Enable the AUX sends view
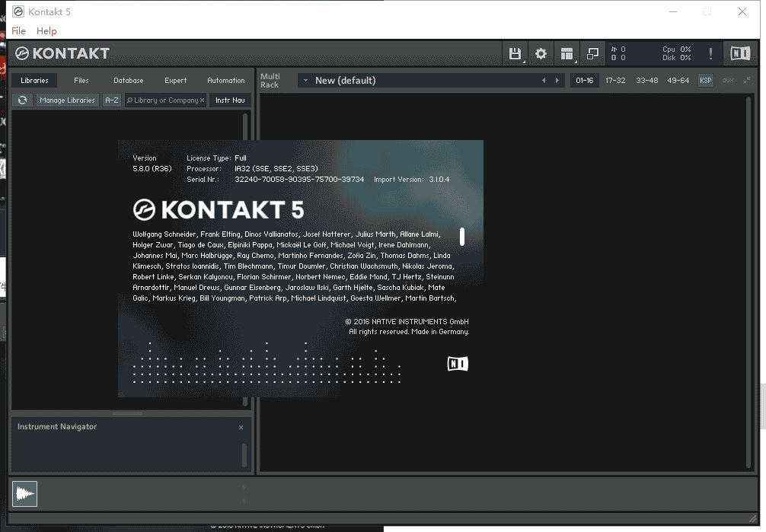766x532 pixels. (x=726, y=80)
